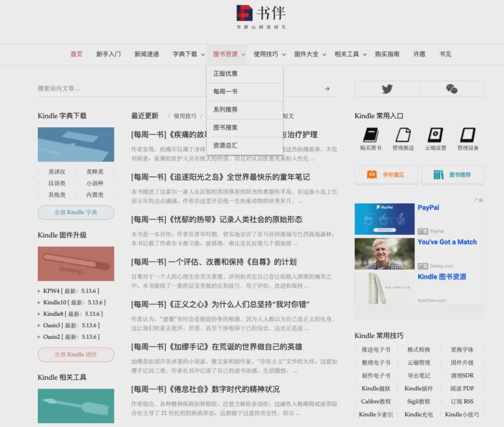The image size is (504, 427).
Task: Expand the Kindle10 firmware row triangle
Action: click(39, 302)
